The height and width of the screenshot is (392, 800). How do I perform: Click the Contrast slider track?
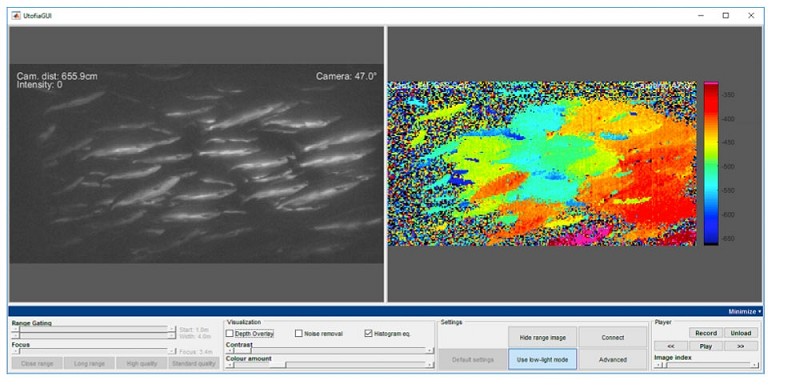(x=330, y=351)
